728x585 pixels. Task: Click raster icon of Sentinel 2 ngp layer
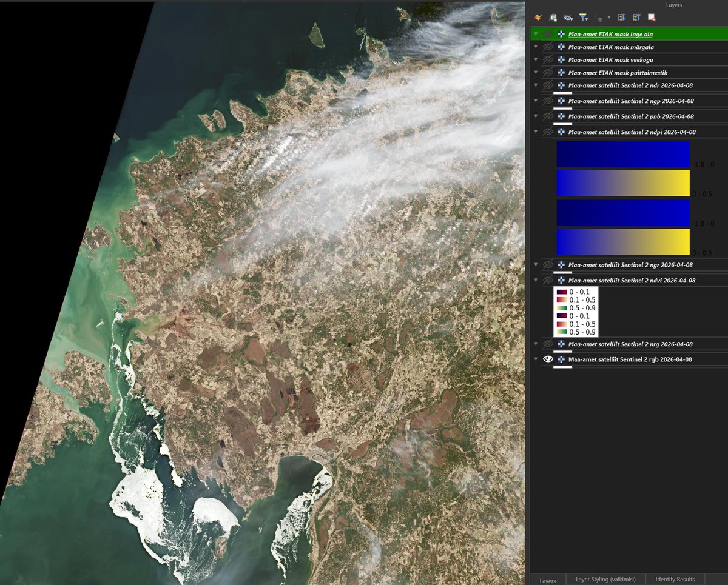pos(562,101)
